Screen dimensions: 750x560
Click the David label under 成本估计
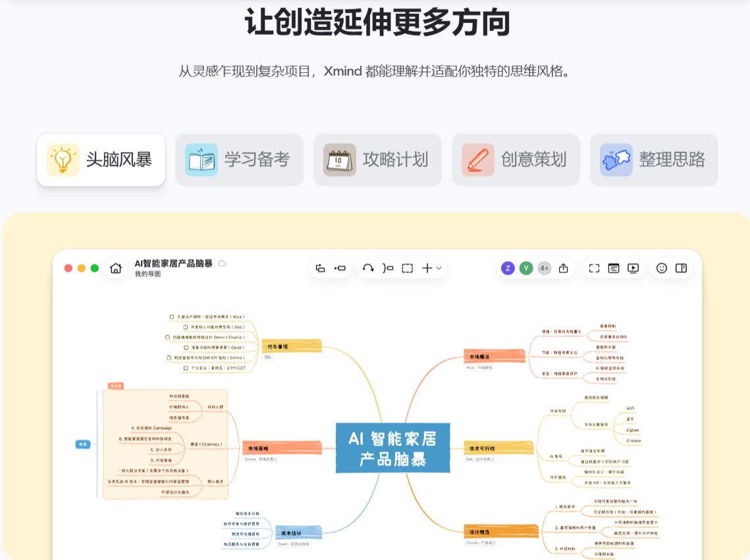pyautogui.click(x=293, y=544)
